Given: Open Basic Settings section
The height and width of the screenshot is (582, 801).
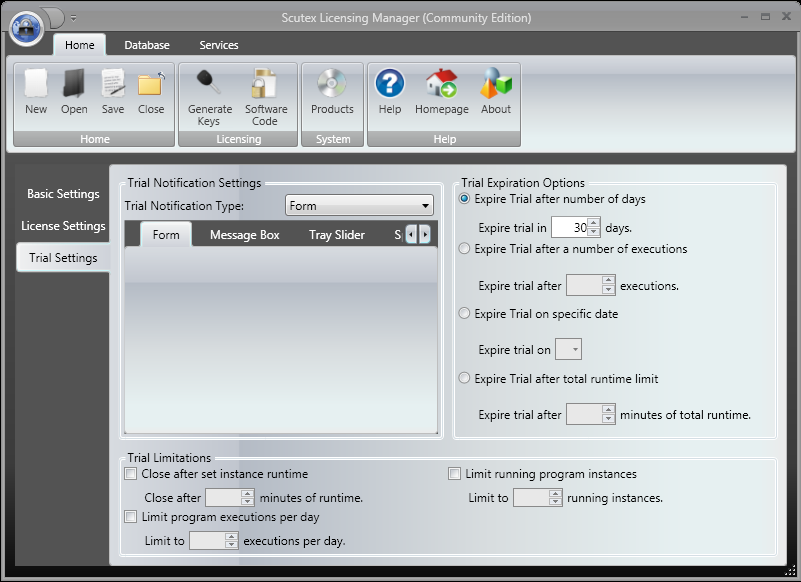Looking at the screenshot, I should (63, 194).
